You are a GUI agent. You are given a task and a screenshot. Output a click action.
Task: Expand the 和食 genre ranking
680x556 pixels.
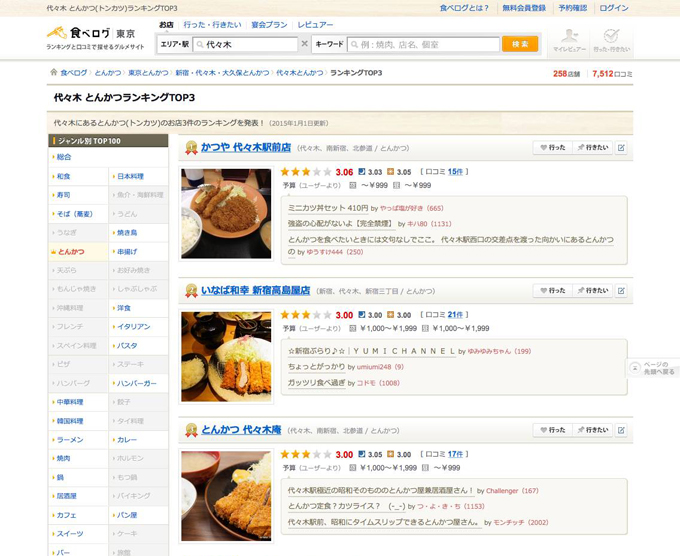click(64, 176)
